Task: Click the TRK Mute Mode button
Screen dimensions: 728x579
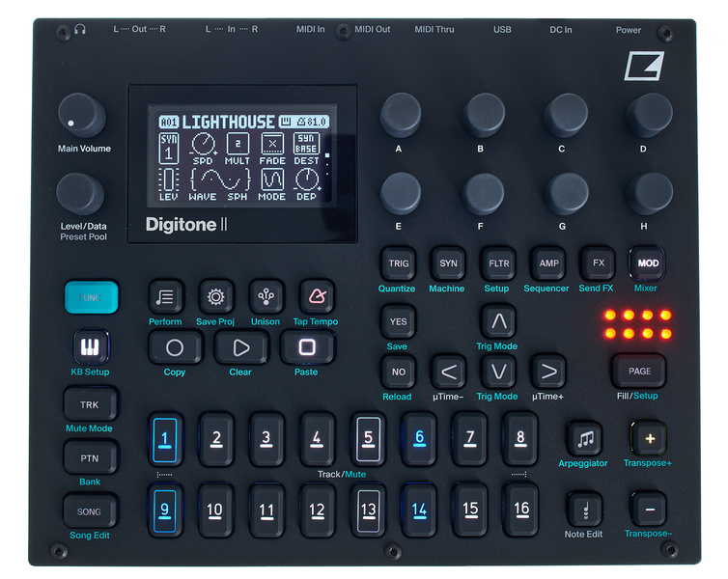Action: coord(90,404)
